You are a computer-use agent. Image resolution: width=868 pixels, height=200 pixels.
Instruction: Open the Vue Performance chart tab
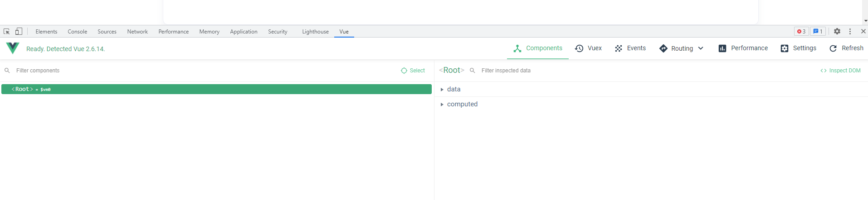click(743, 48)
